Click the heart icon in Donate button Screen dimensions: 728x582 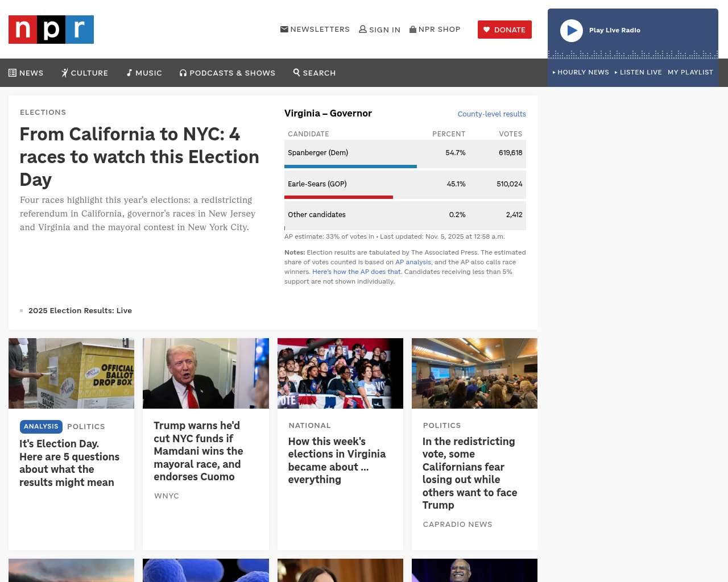pos(487,30)
